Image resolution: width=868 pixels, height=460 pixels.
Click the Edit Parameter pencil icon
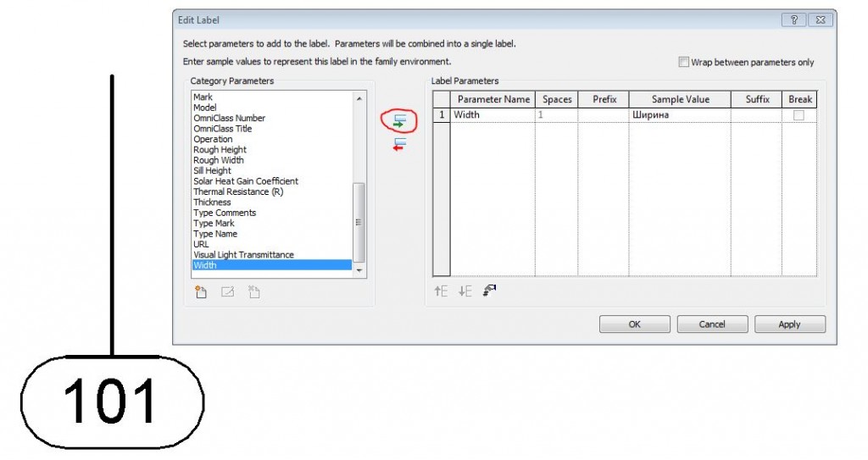[227, 291]
